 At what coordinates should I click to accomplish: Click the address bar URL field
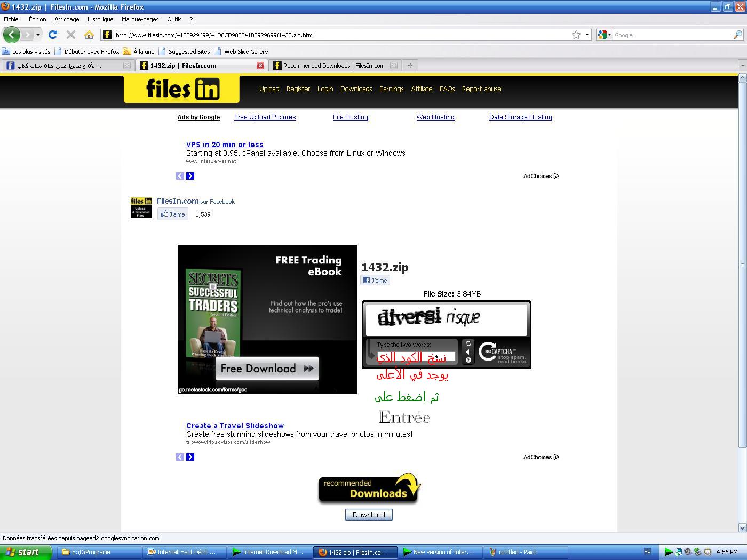[x=341, y=35]
